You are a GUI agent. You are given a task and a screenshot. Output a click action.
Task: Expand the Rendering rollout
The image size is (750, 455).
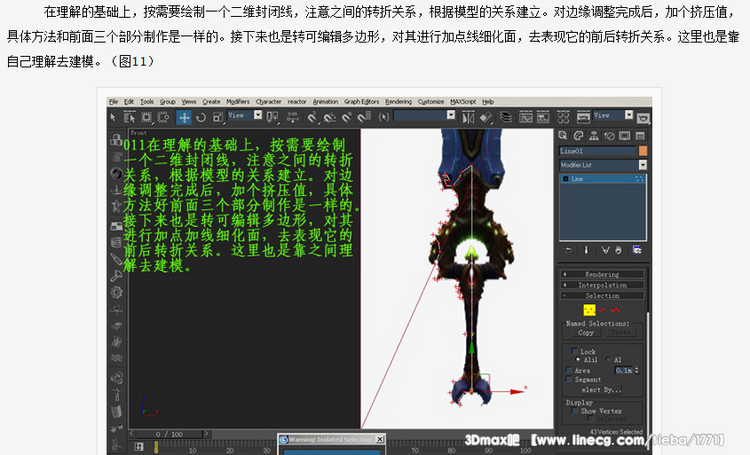[x=602, y=274]
